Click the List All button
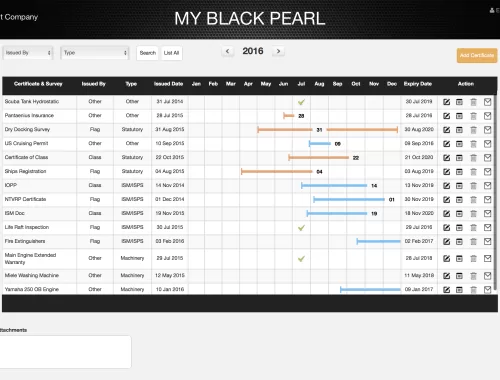 171,53
